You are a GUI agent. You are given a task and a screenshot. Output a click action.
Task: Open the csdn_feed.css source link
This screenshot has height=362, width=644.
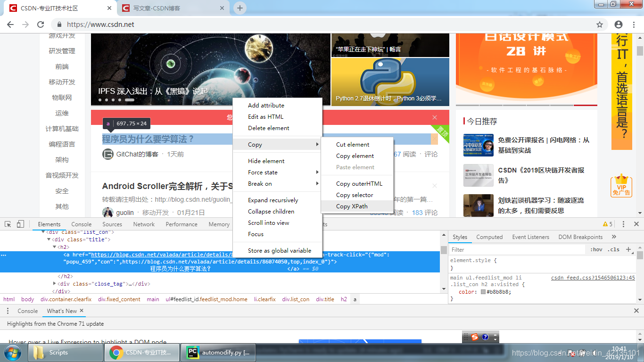[x=593, y=278]
